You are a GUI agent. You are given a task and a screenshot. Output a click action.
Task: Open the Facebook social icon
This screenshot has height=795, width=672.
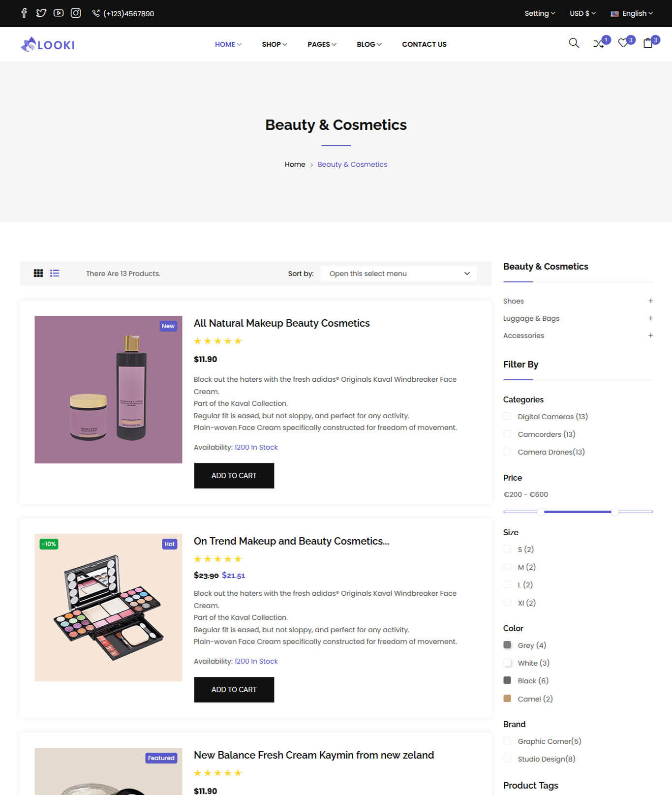(24, 13)
